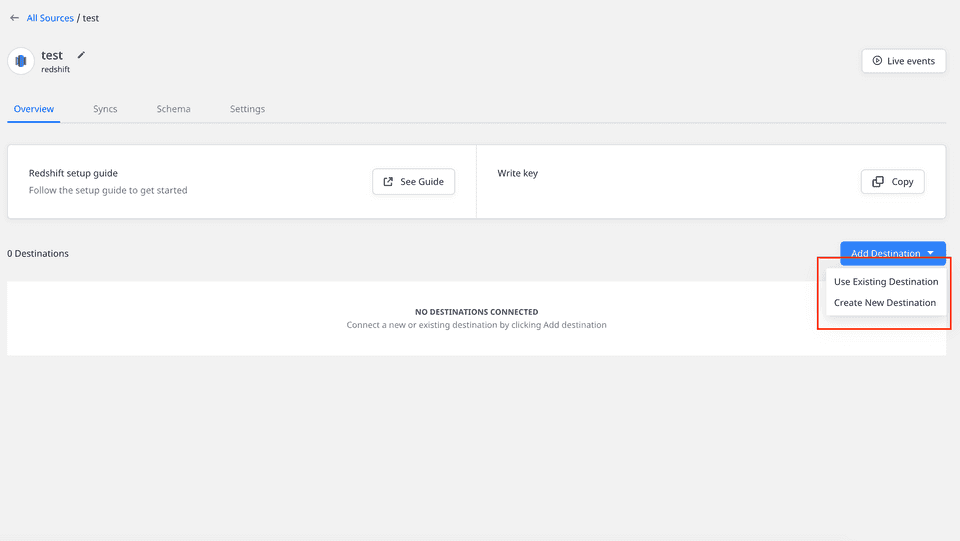
Task: Click the Redshift source logo icon
Action: (x=21, y=61)
